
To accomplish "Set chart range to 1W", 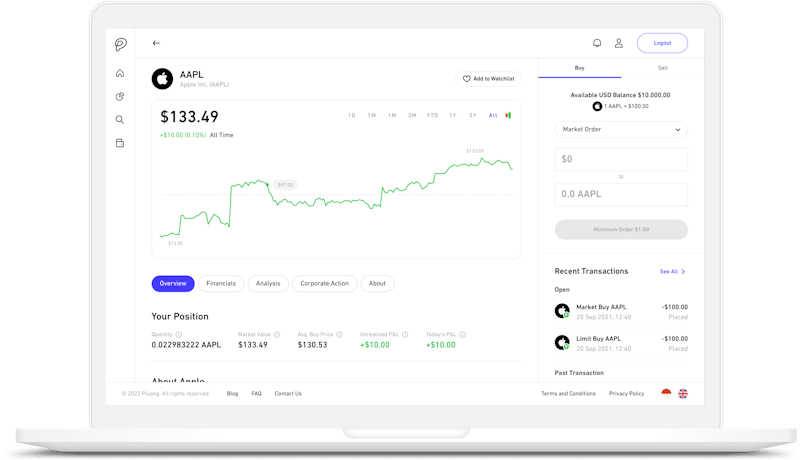I will [x=372, y=115].
